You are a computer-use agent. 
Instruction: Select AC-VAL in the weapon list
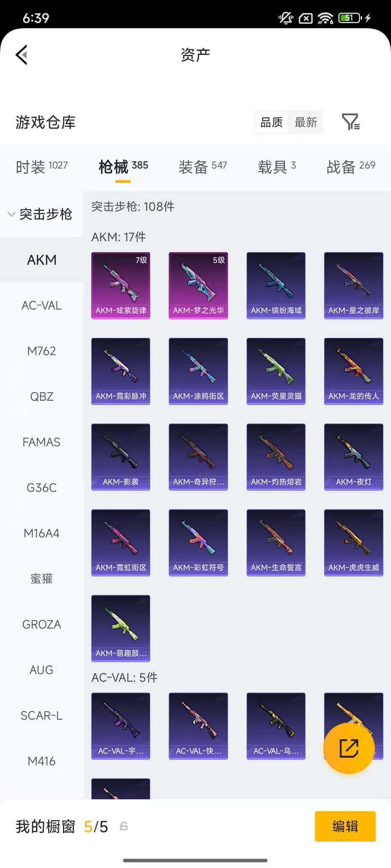(42, 306)
